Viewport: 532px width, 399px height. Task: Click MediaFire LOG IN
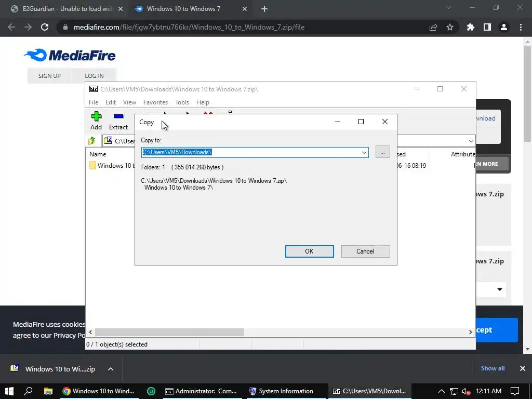(95, 76)
